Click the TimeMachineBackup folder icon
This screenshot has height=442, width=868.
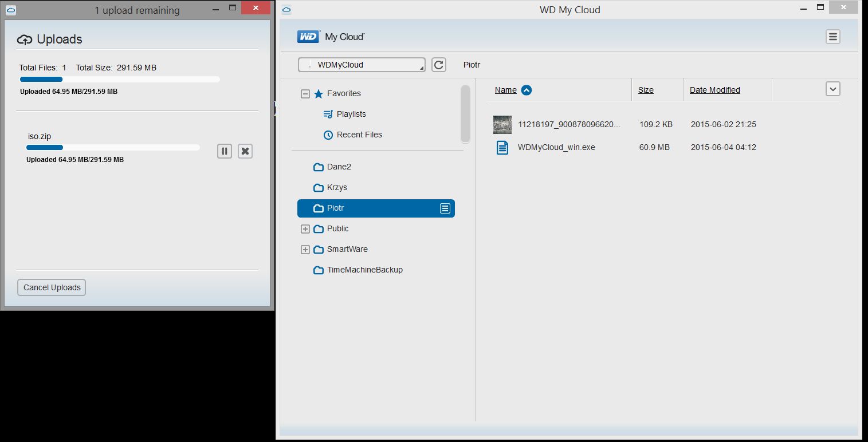(319, 270)
